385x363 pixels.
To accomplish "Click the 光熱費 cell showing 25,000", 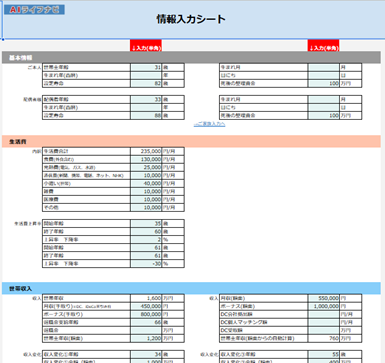I will pos(146,167).
